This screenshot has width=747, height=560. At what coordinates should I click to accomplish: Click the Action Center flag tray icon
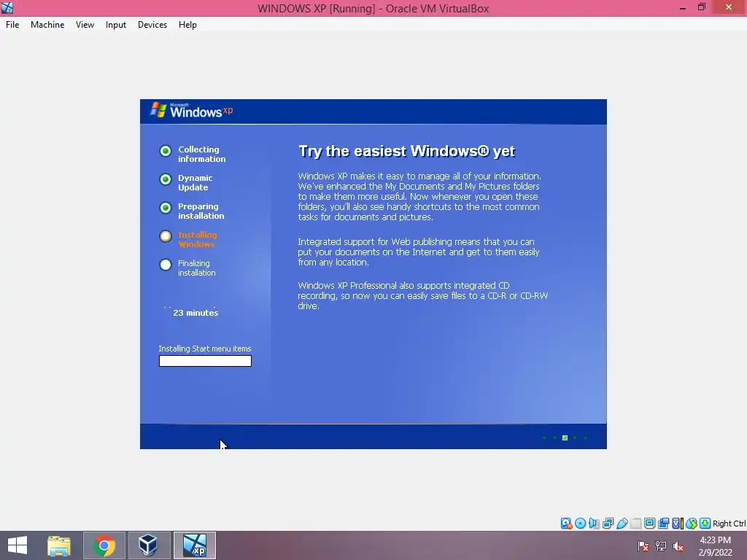[643, 545]
